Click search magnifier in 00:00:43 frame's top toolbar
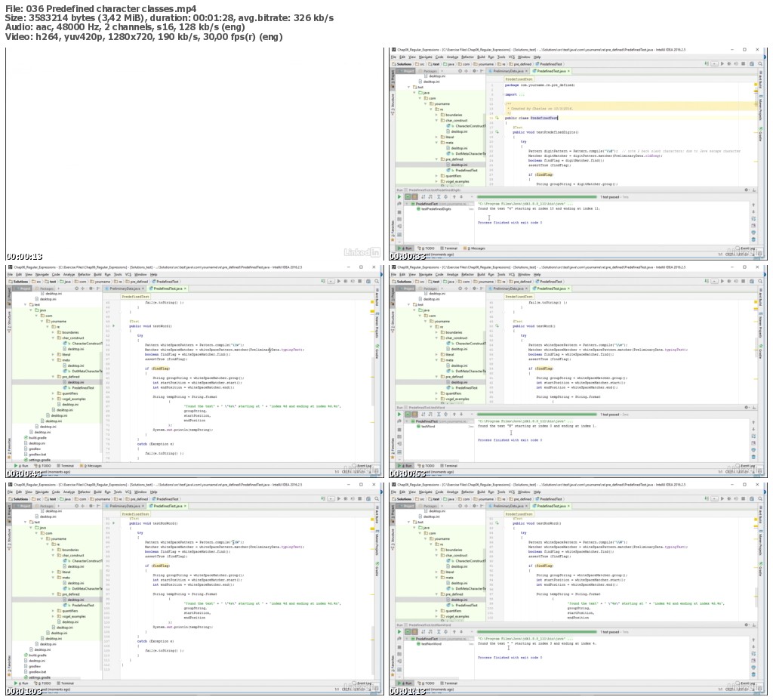The width and height of the screenshot is (773, 700). point(377,281)
